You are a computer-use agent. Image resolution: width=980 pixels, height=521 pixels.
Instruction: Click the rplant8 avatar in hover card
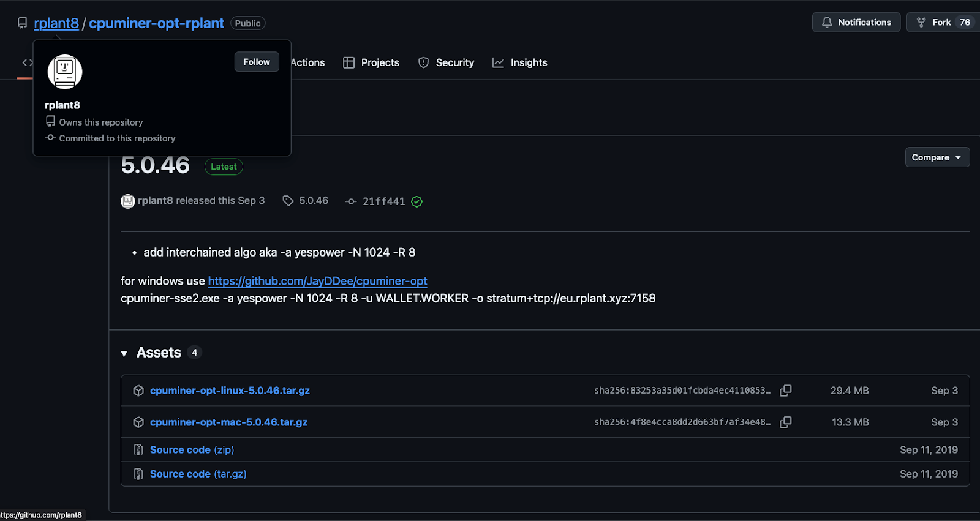[65, 72]
